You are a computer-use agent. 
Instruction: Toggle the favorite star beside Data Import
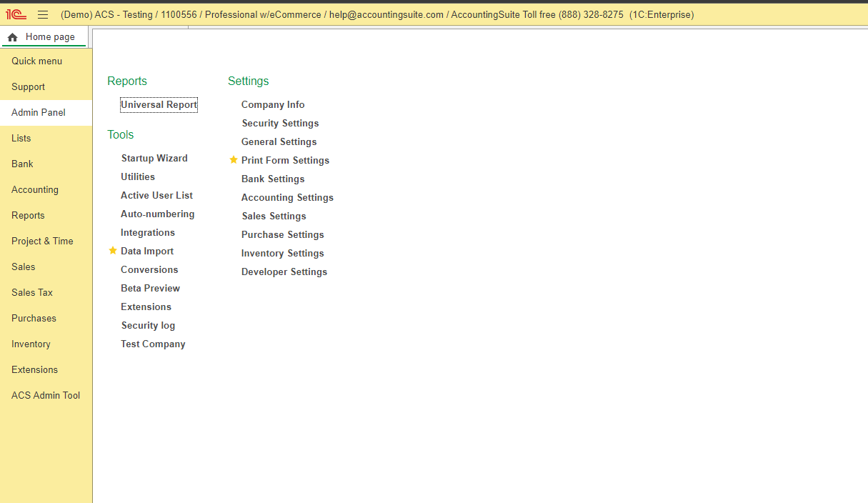112,251
